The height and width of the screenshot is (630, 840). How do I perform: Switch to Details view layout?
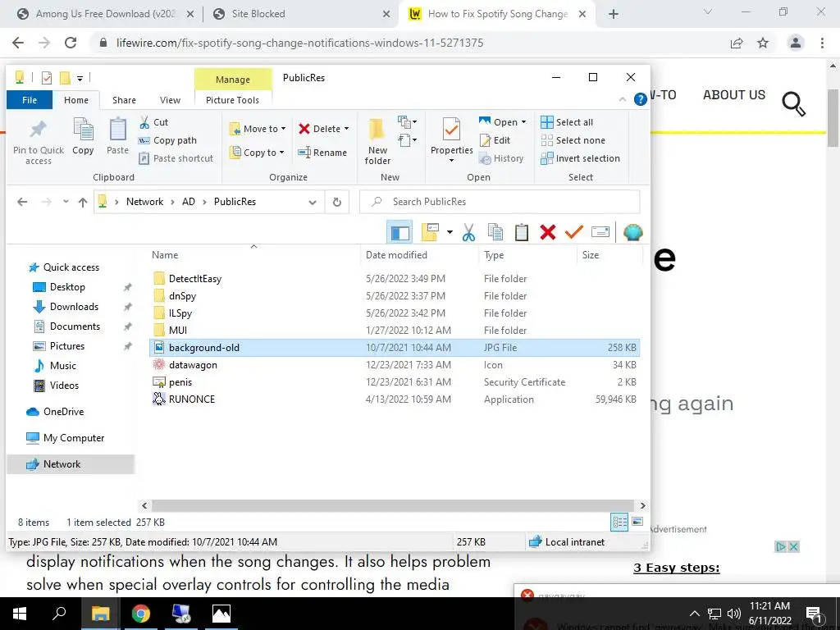[x=620, y=522]
